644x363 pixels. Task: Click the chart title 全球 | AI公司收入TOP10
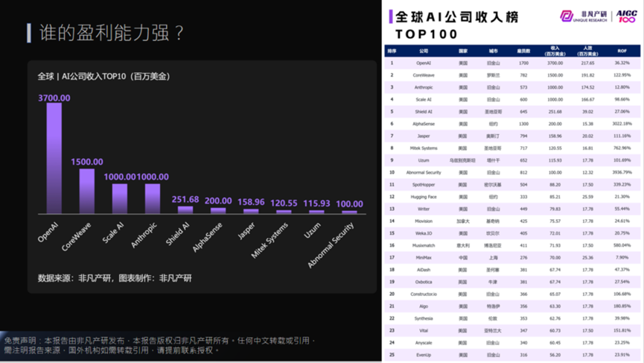pyautogui.click(x=104, y=76)
